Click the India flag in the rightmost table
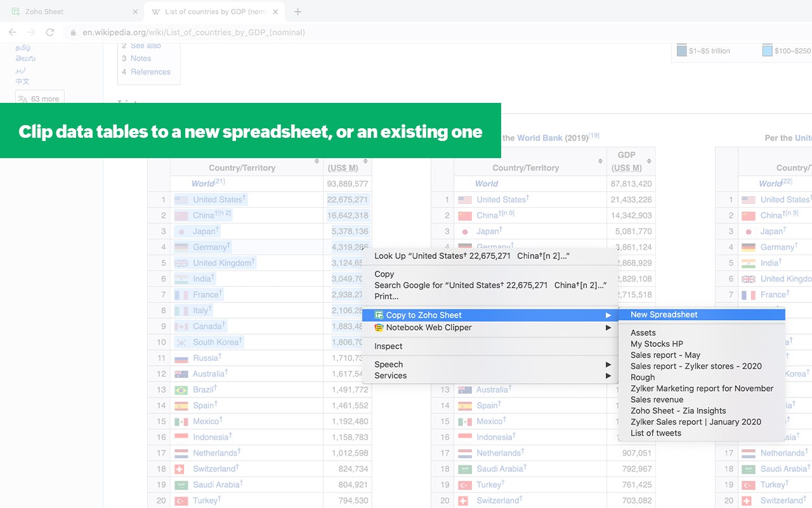This screenshot has height=508, width=812. click(749, 263)
